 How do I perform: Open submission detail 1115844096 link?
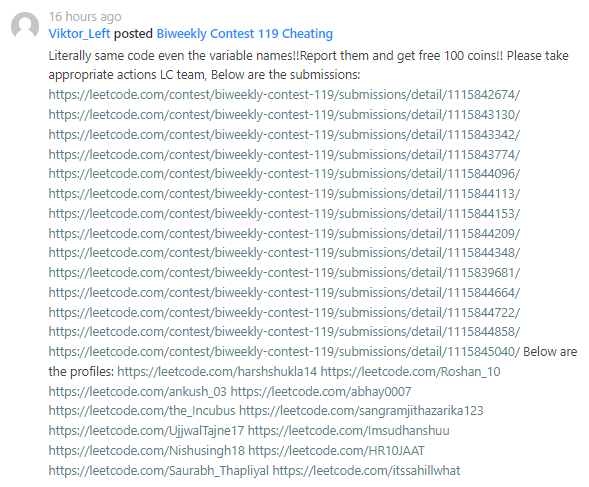point(284,174)
